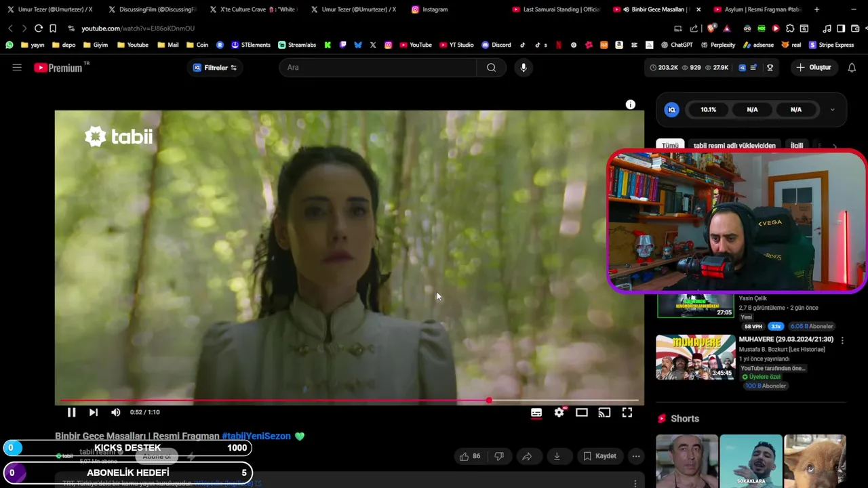Open the Giyim bookmarks folder
868x488 pixels.
coord(95,45)
